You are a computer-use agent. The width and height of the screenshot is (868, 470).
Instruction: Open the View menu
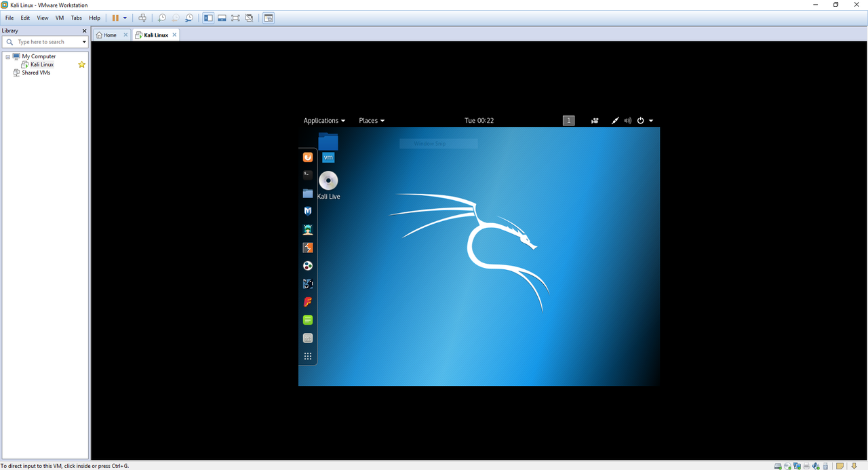coord(43,18)
